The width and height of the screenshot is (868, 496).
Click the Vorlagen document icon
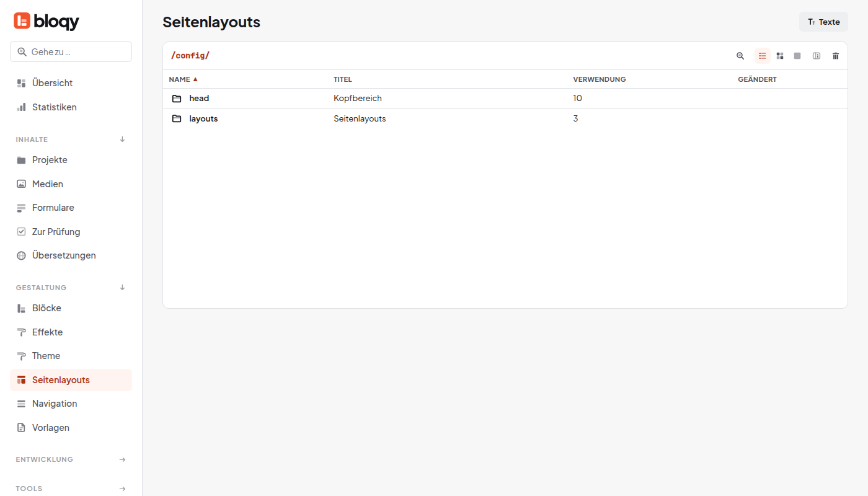(x=21, y=428)
